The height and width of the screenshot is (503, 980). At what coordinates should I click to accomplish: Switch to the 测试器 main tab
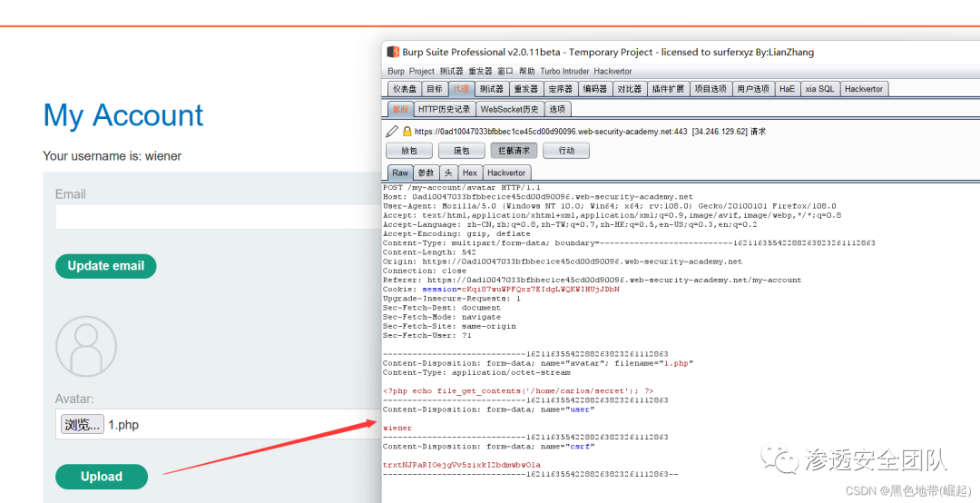click(x=491, y=89)
